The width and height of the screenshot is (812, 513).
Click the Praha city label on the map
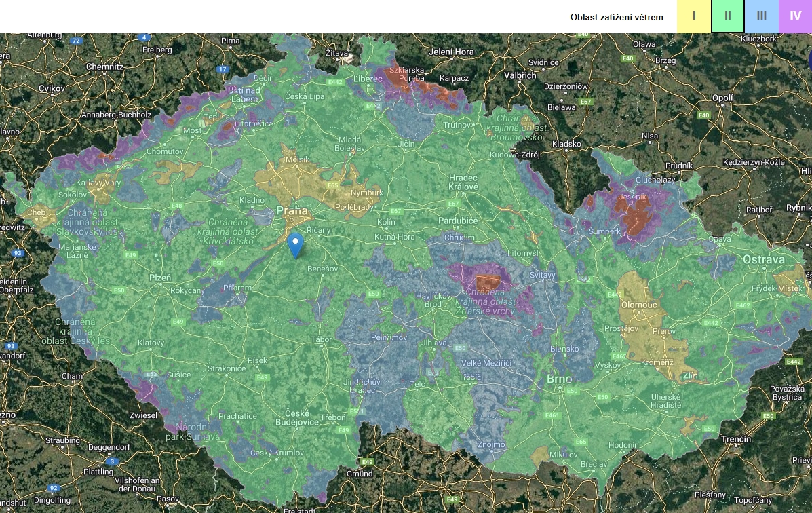tap(292, 212)
